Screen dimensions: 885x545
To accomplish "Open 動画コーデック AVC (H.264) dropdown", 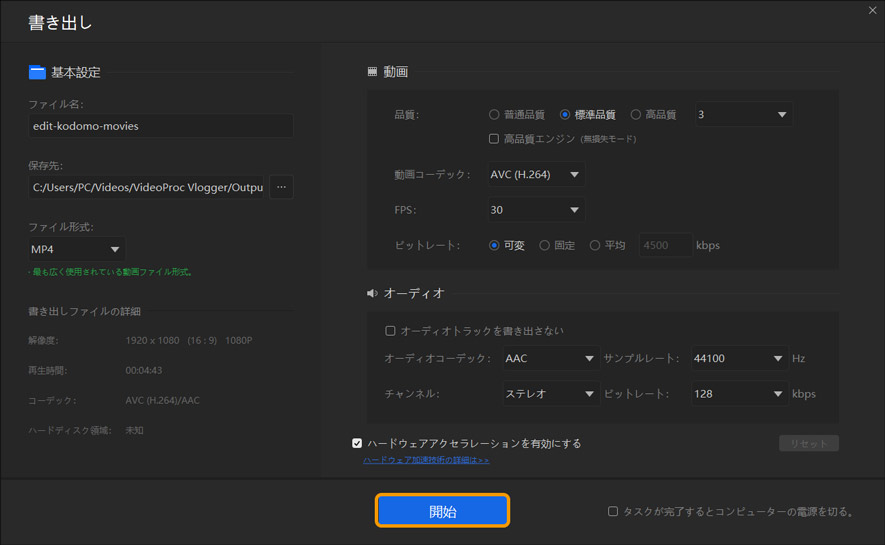I will pos(536,174).
